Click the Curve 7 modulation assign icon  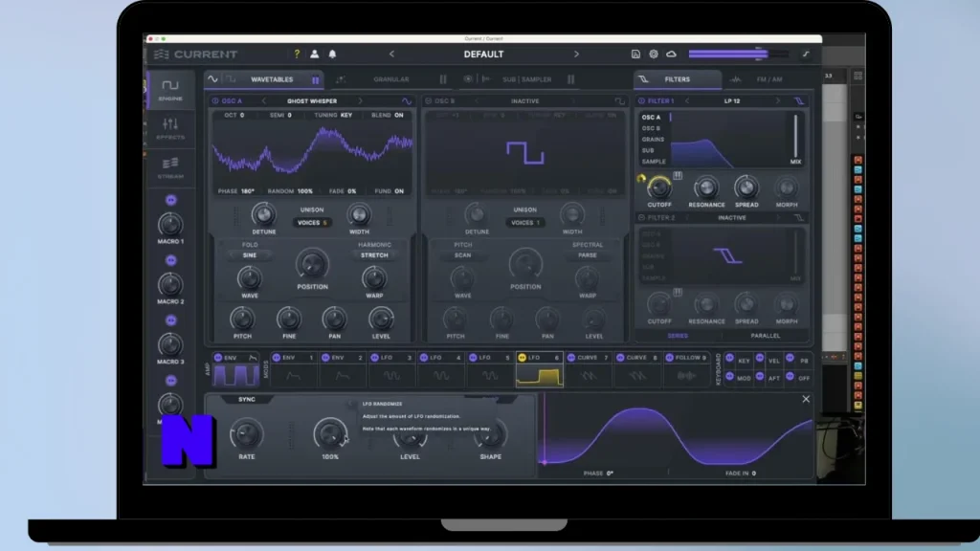(x=571, y=358)
